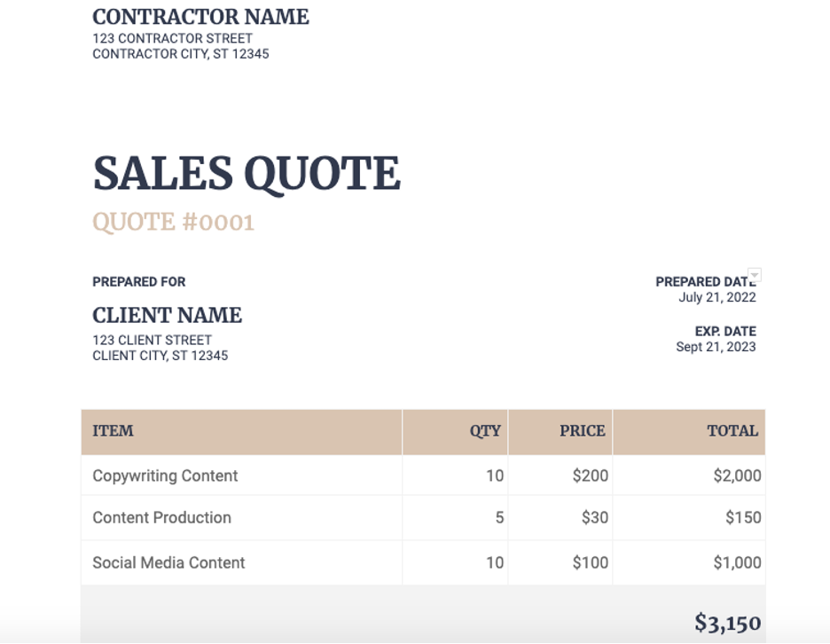Click the ITEM column header
830x644 pixels.
113,431
